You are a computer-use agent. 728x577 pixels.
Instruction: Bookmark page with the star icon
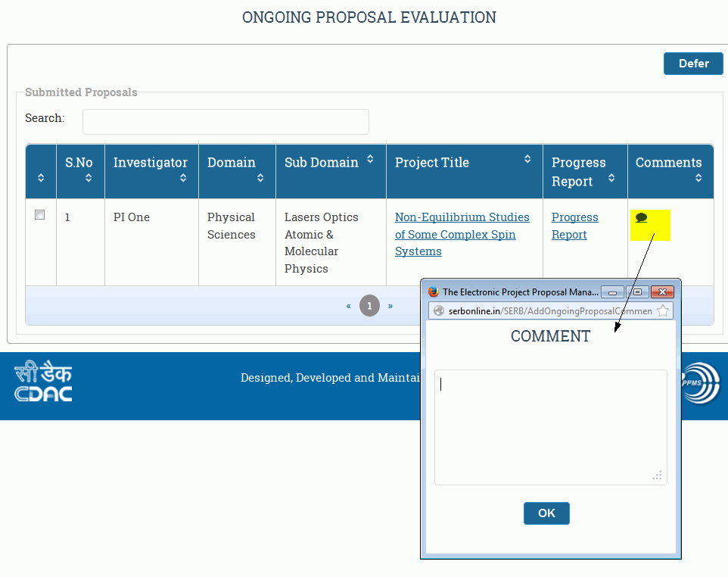point(663,310)
